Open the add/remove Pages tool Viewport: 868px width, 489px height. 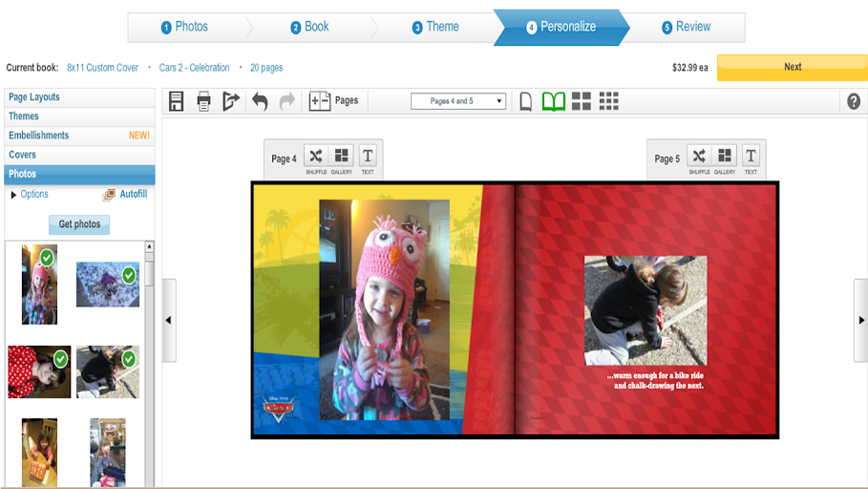click(333, 101)
